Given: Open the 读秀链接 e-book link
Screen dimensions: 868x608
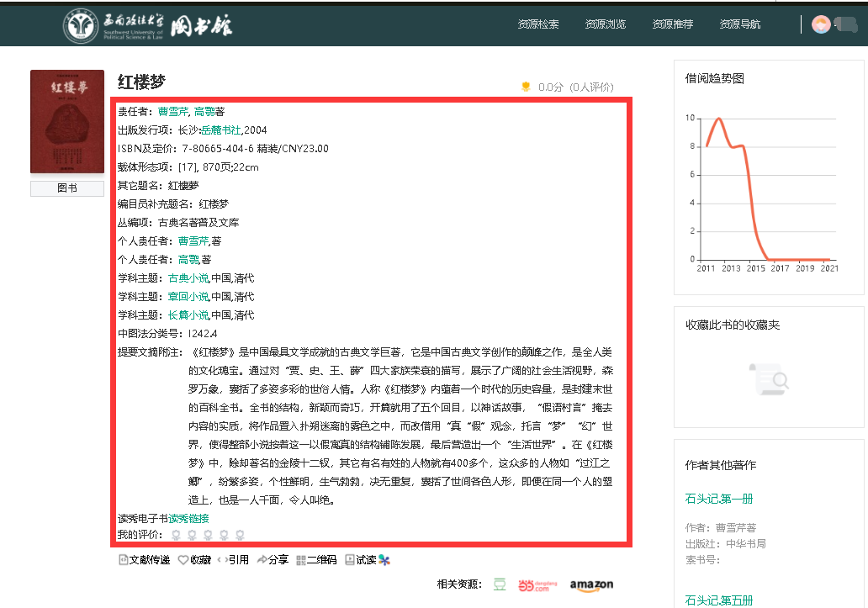Looking at the screenshot, I should (x=188, y=518).
